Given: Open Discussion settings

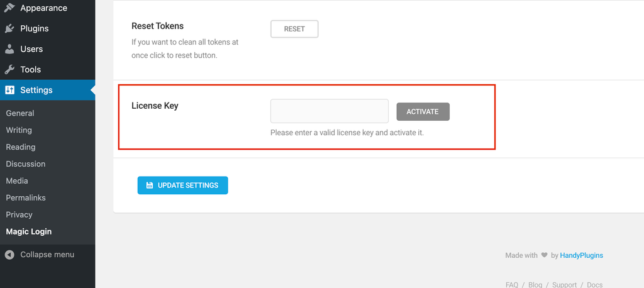Looking at the screenshot, I should pos(25,163).
